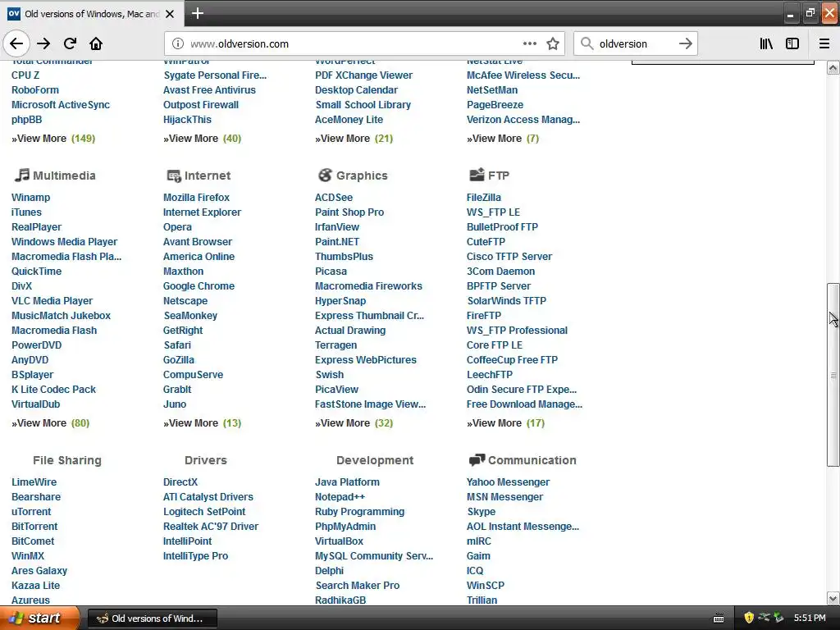Click the search box containing oldversion
The width and height of the screenshot is (840, 630).
pyautogui.click(x=636, y=44)
